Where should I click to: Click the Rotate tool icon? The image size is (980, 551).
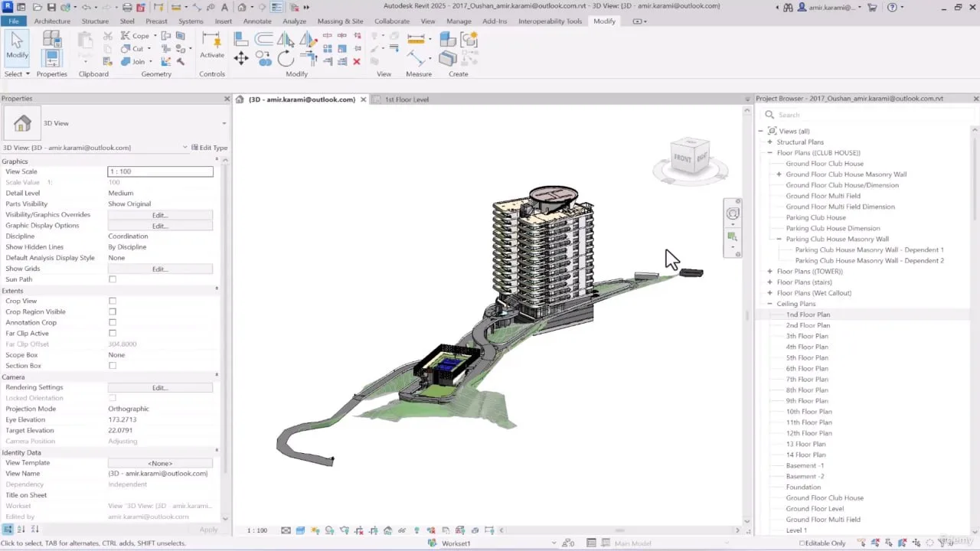point(286,59)
